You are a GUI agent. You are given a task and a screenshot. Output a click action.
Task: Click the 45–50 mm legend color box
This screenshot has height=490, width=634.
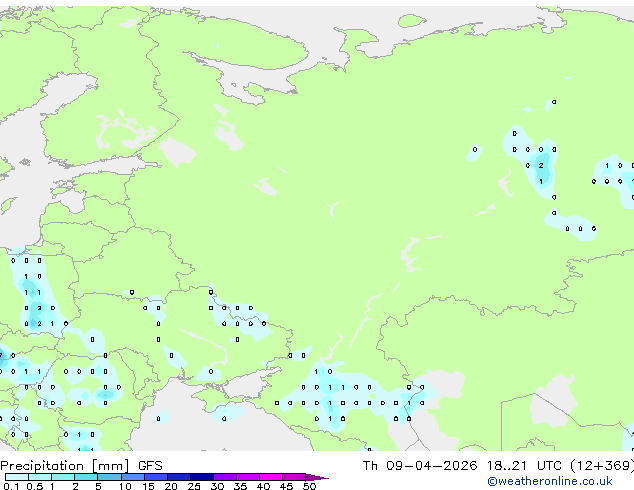tap(294, 477)
